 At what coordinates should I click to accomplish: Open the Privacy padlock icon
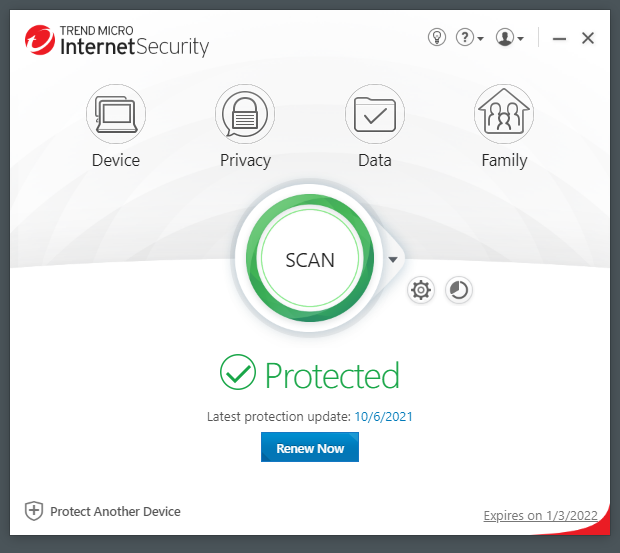245,113
